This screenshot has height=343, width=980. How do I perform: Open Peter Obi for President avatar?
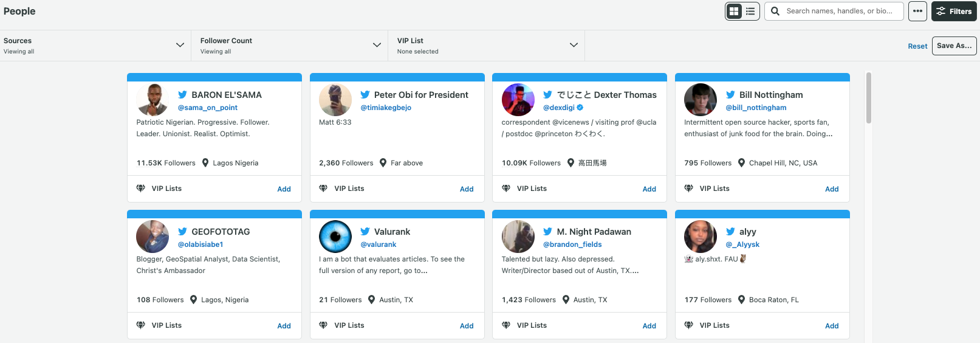pos(335,100)
